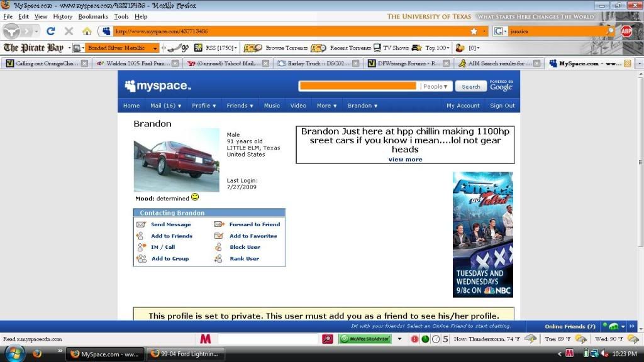This screenshot has width=644, height=362.
Task: Click the 'view more' status link
Action: [405, 159]
